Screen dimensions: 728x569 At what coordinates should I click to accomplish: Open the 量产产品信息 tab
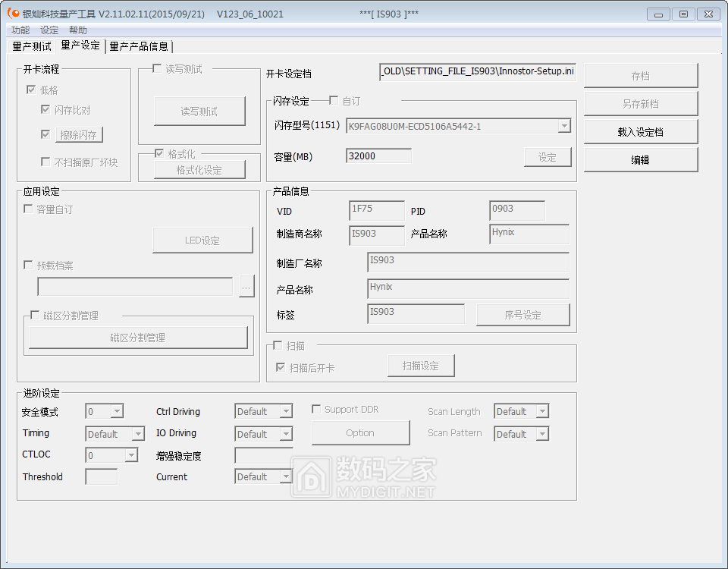click(x=139, y=46)
